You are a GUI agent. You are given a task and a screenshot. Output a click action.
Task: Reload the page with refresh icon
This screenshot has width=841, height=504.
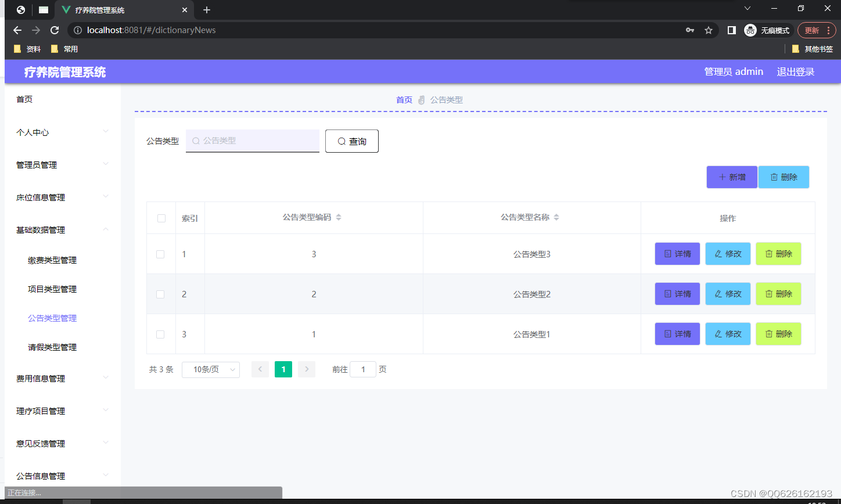pos(55,30)
